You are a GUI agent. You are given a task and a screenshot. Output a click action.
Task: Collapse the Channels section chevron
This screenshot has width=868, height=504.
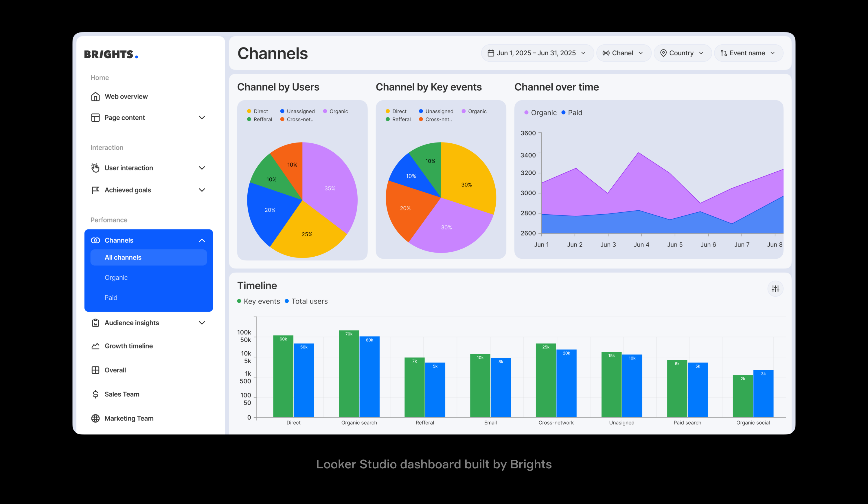pyautogui.click(x=202, y=240)
